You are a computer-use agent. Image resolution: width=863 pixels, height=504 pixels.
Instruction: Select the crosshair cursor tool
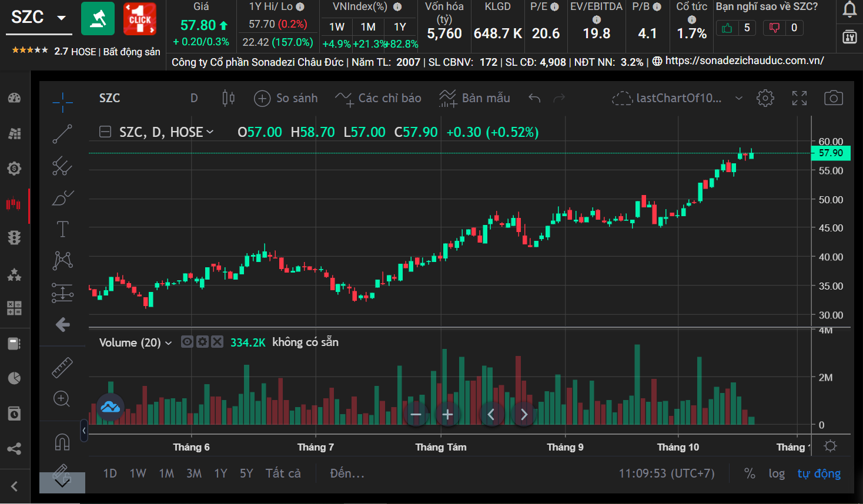[x=62, y=102]
